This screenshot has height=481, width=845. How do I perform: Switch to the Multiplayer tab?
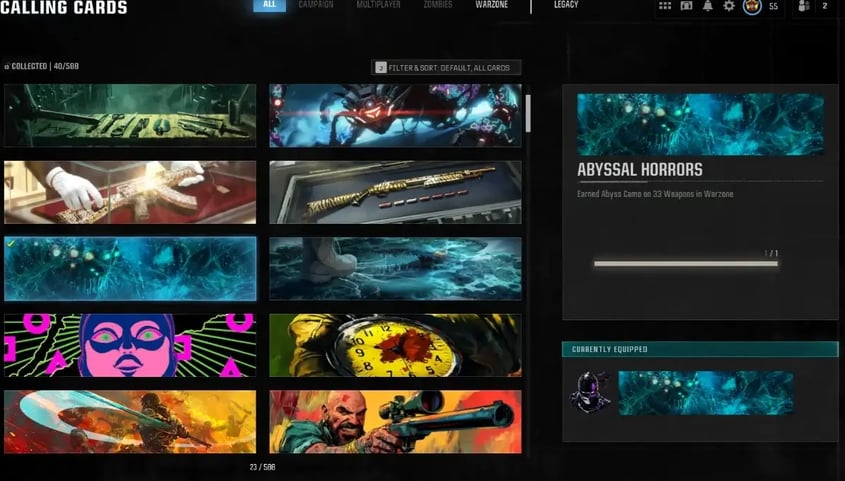pyautogui.click(x=378, y=5)
